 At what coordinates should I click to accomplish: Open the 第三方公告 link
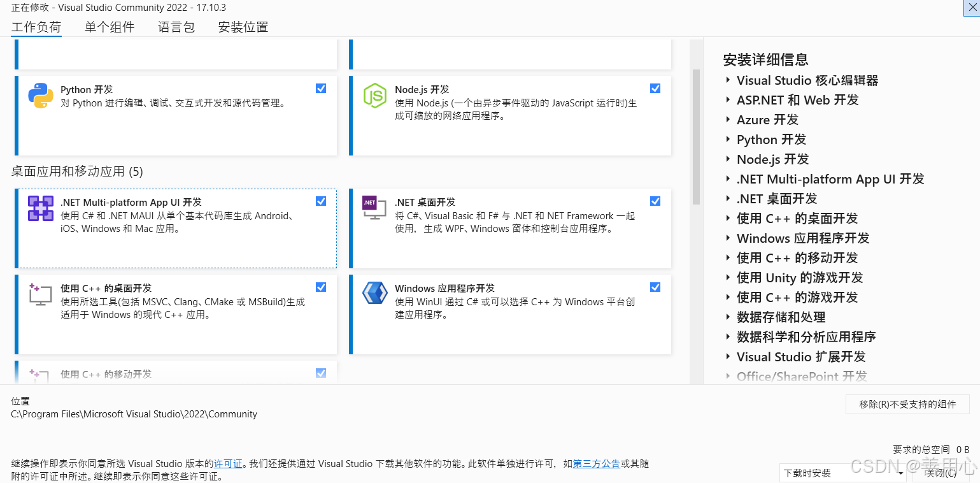(597, 464)
